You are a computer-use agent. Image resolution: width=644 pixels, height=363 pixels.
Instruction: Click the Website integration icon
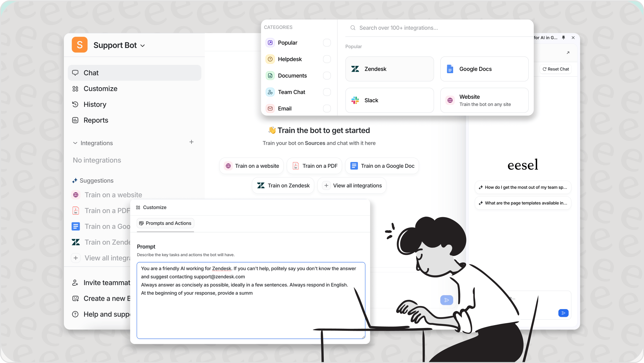click(450, 101)
